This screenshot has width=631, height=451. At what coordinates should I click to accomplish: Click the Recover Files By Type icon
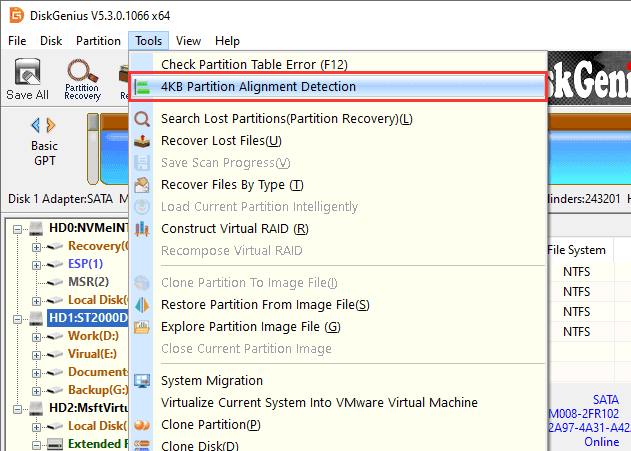(142, 185)
